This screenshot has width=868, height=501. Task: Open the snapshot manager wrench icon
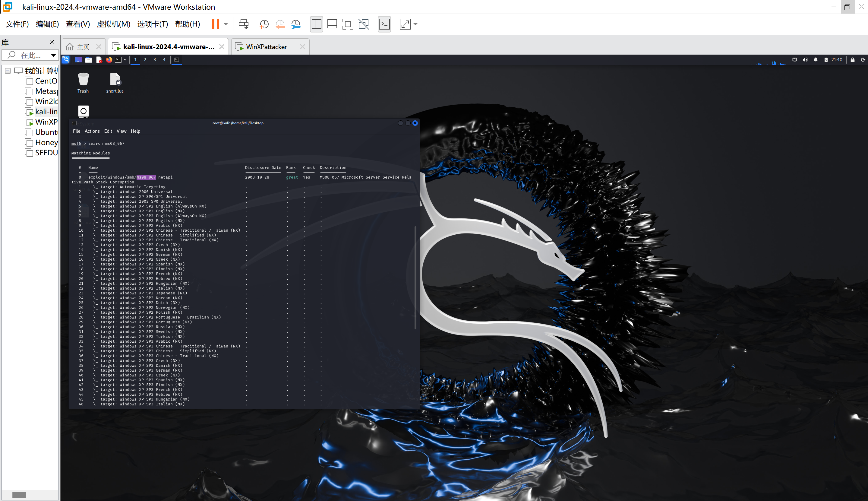point(296,24)
